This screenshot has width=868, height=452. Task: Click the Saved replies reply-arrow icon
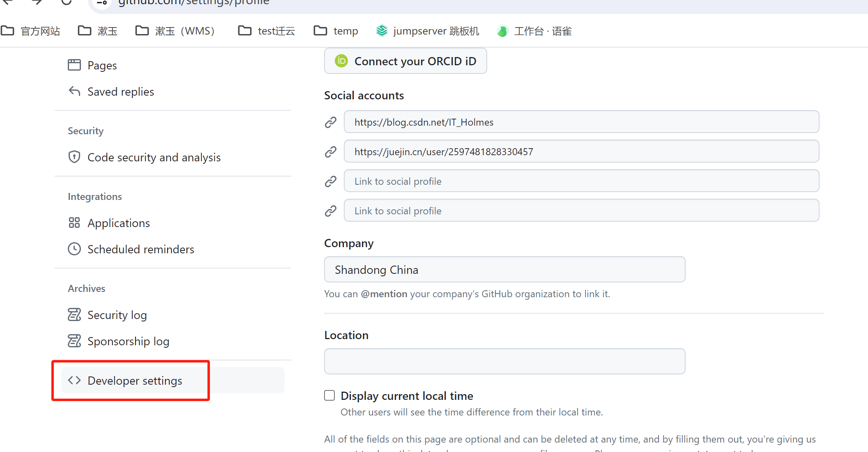(x=74, y=91)
